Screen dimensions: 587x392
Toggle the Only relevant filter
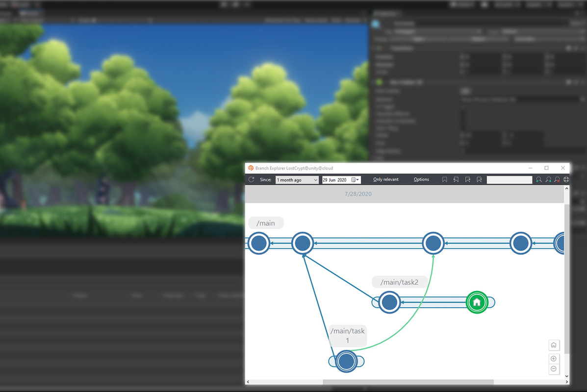click(x=386, y=179)
